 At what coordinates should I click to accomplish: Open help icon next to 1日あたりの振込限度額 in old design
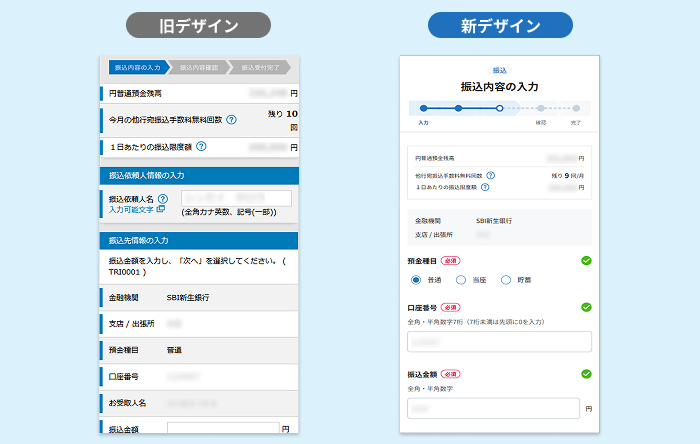(201, 146)
